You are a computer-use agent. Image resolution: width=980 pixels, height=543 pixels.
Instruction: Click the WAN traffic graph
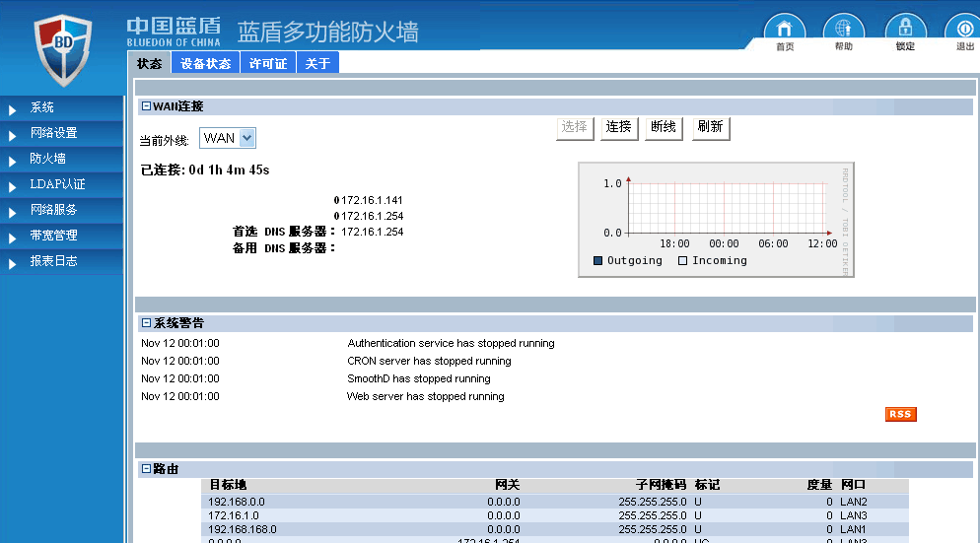(716, 220)
